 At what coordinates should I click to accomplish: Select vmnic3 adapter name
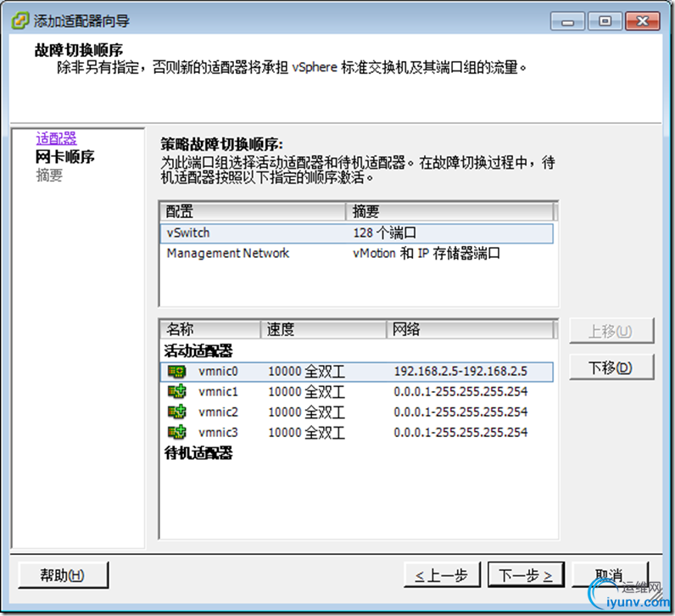pos(218,432)
